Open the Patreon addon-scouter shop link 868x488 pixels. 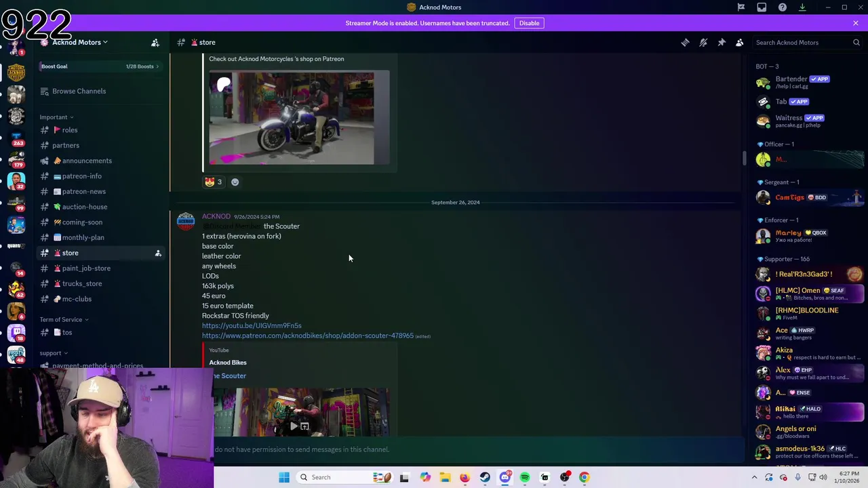(307, 335)
